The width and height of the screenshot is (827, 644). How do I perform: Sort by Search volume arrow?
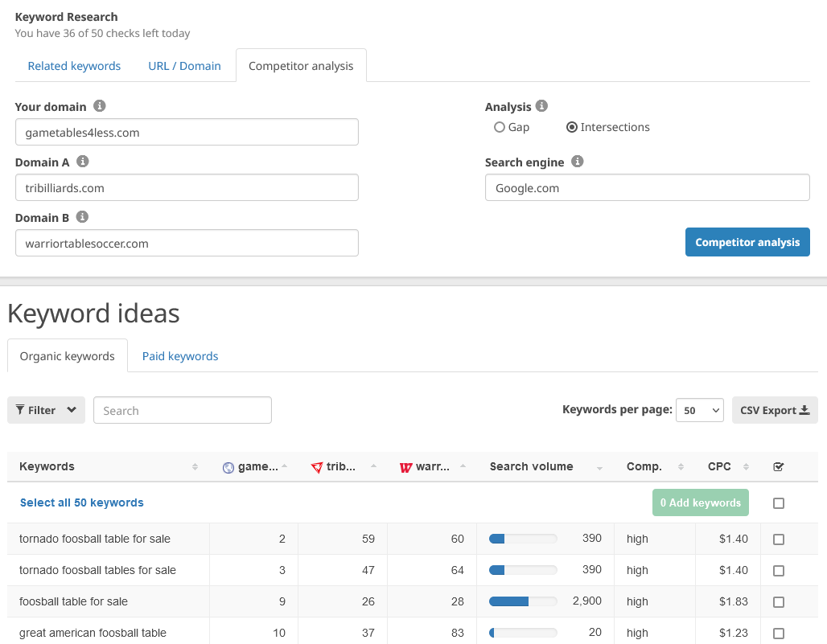tap(599, 468)
